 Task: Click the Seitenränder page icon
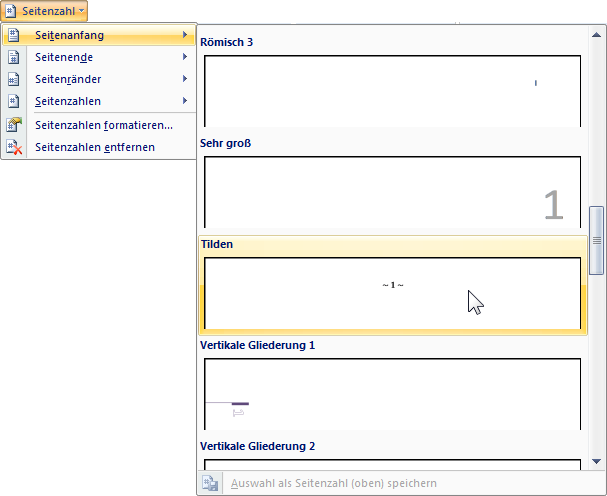[x=13, y=80]
